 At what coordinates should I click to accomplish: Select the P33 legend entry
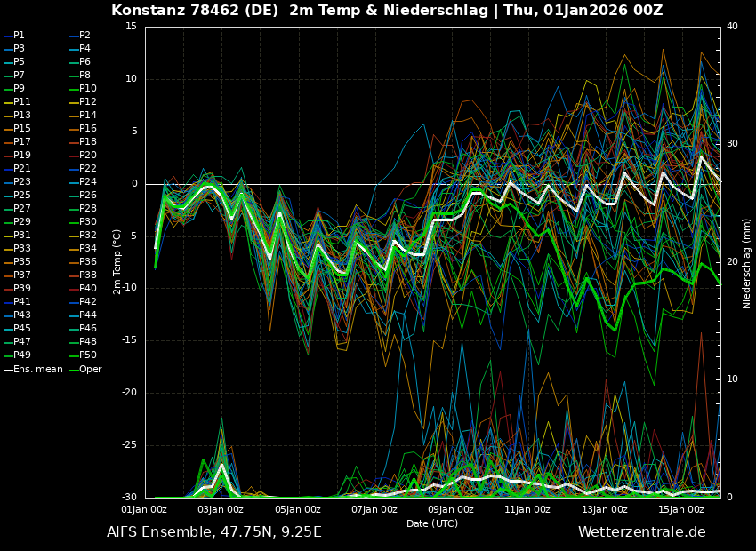[x=21, y=249]
